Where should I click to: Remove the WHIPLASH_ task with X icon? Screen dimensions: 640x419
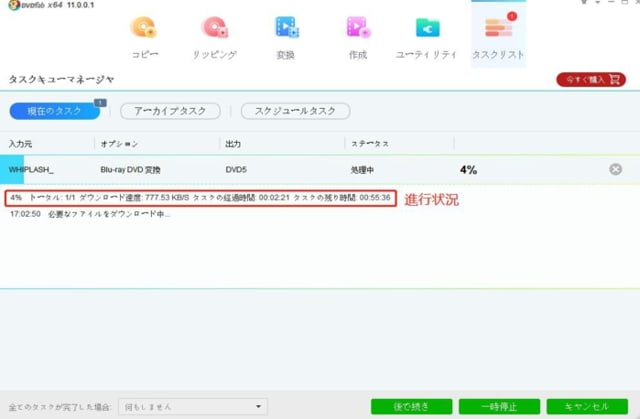[616, 169]
